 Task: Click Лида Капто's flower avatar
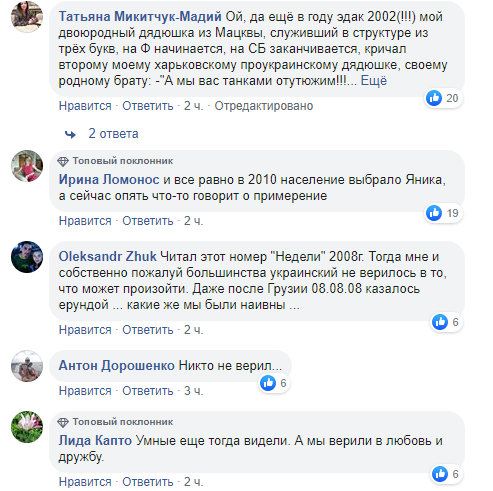(27, 427)
